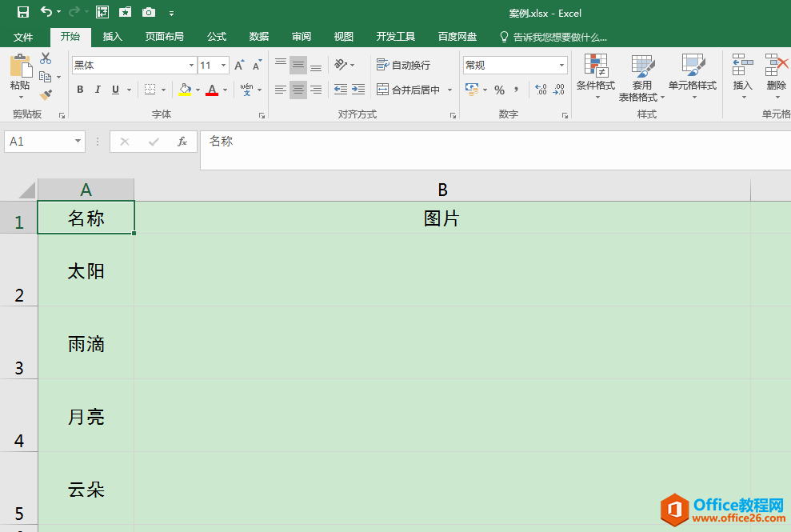The width and height of the screenshot is (791, 532).
Task: Open the 字体 group dialog launcher
Action: (x=262, y=115)
